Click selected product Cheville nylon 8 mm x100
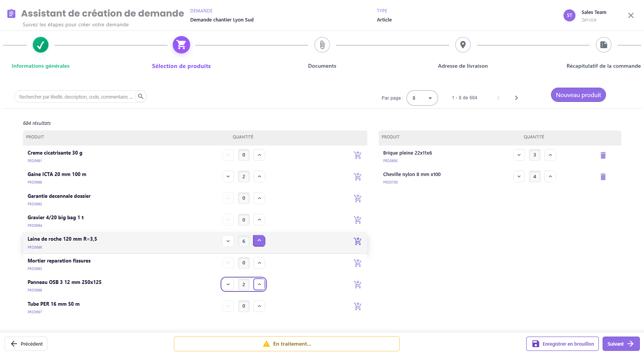The image size is (644, 352). click(x=412, y=174)
